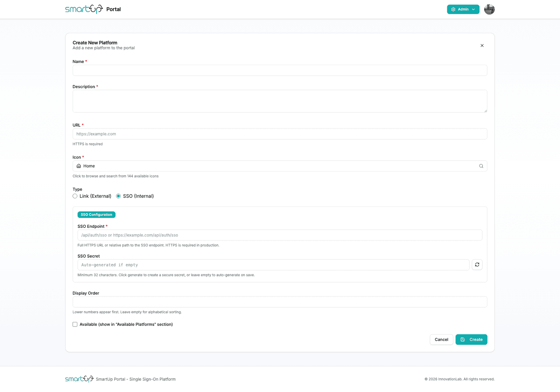The height and width of the screenshot is (392, 560).
Task: Click the SSO Configuration badge
Action: 96,215
